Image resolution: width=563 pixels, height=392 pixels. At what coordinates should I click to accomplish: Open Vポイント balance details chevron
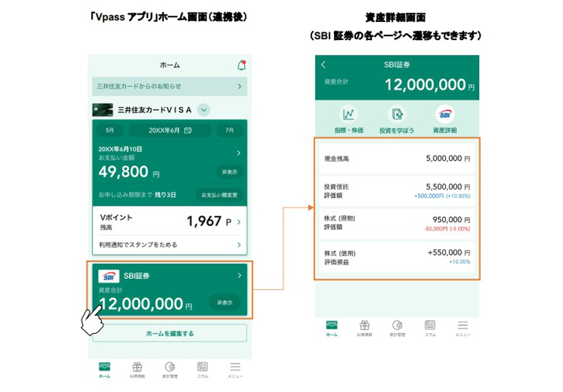click(x=239, y=222)
